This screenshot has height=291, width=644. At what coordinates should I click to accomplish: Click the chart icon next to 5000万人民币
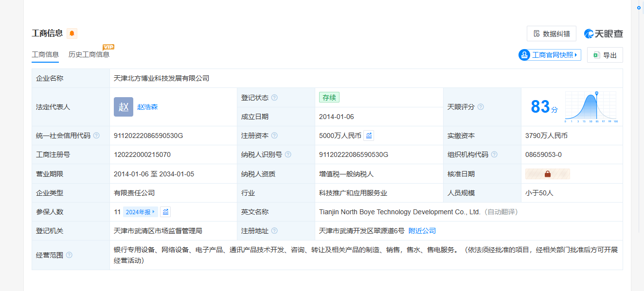click(369, 136)
